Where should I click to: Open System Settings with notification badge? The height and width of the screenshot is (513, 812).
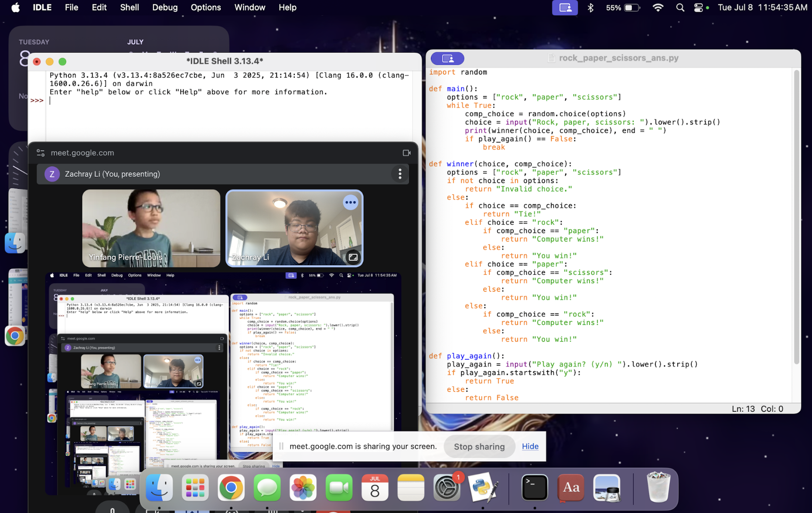point(447,487)
